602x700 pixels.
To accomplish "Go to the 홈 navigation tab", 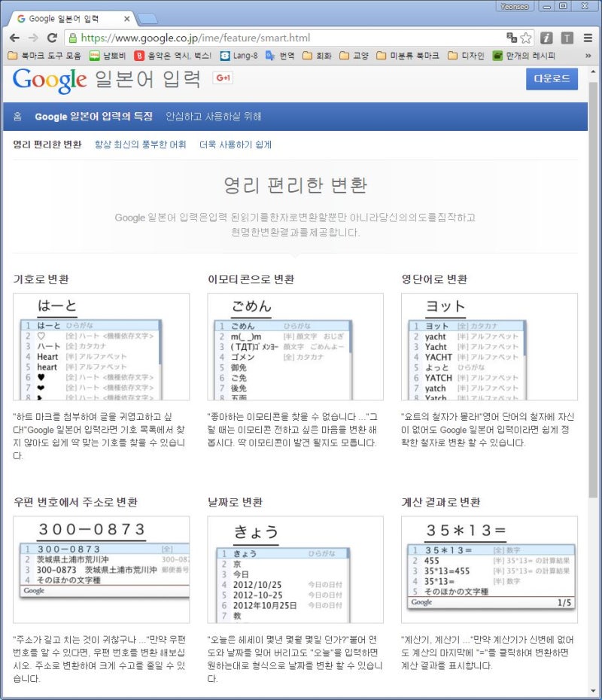I will click(x=17, y=117).
